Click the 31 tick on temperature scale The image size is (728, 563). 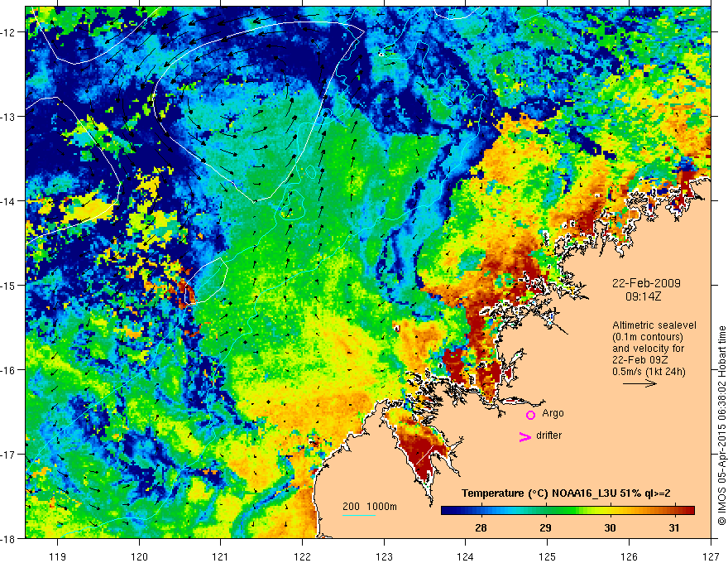(674, 527)
